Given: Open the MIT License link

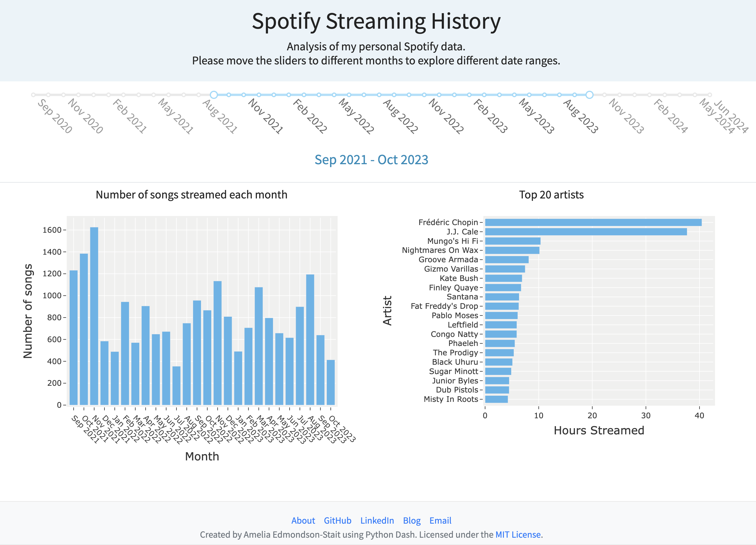Looking at the screenshot, I should [x=518, y=534].
